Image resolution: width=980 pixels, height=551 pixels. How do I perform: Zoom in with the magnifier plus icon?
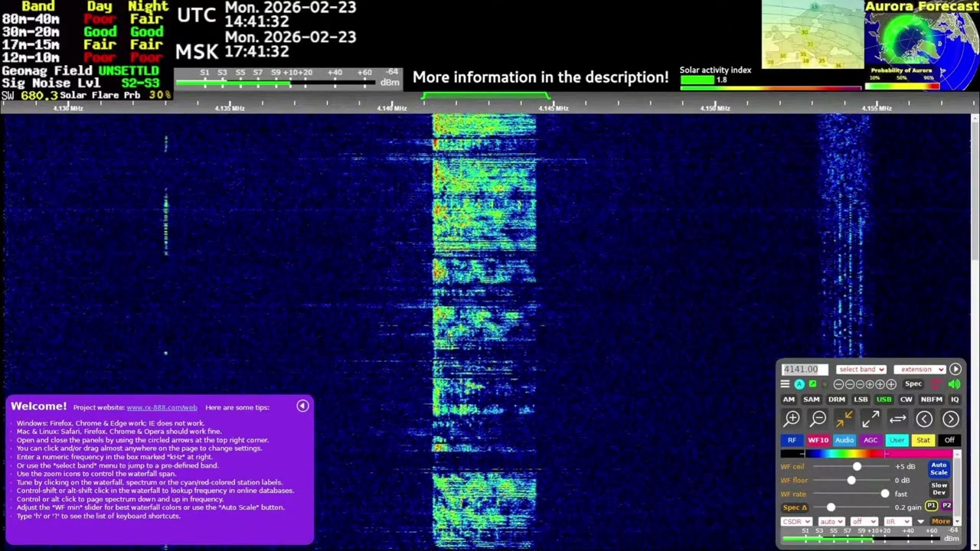792,419
